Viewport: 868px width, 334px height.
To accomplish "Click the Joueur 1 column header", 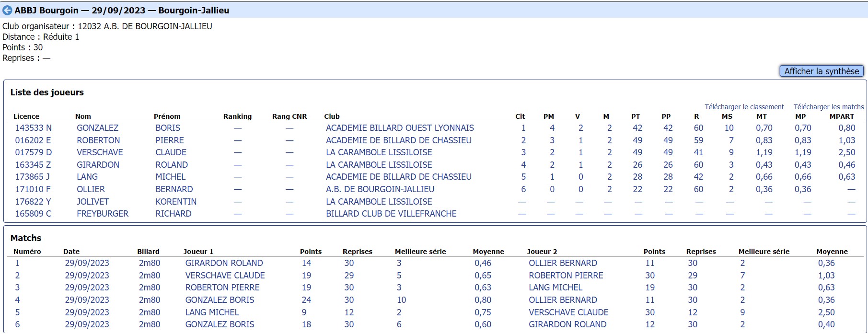I will [x=198, y=252].
